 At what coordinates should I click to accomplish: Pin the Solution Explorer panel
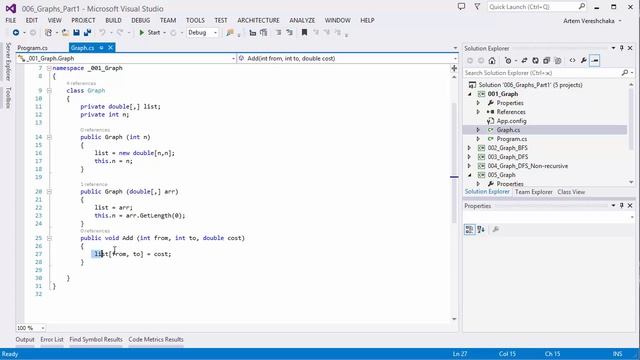point(622,48)
